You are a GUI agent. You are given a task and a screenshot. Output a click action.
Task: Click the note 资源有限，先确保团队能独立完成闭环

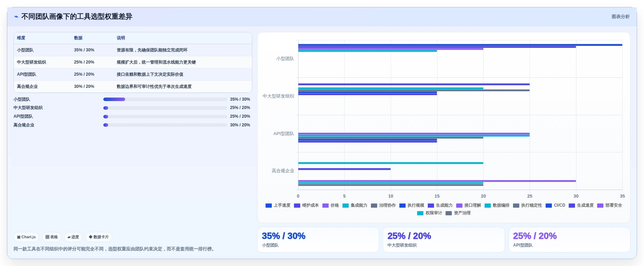(152, 50)
